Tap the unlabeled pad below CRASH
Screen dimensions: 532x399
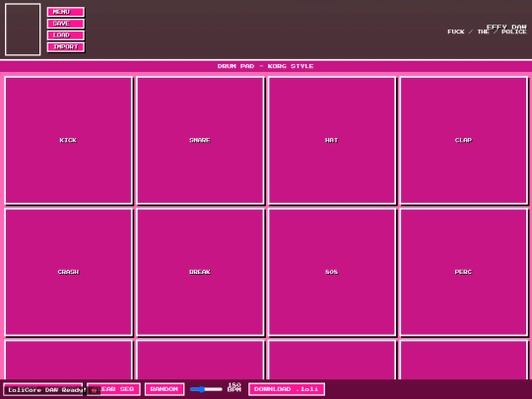pos(69,360)
